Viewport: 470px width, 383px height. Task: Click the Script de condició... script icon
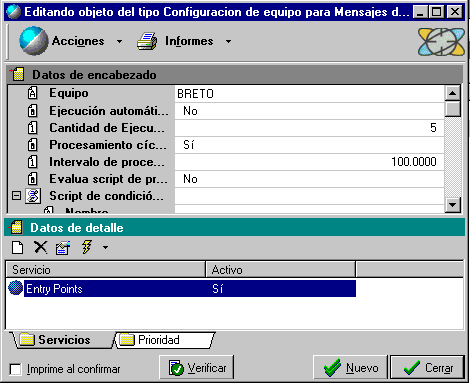[x=33, y=196]
